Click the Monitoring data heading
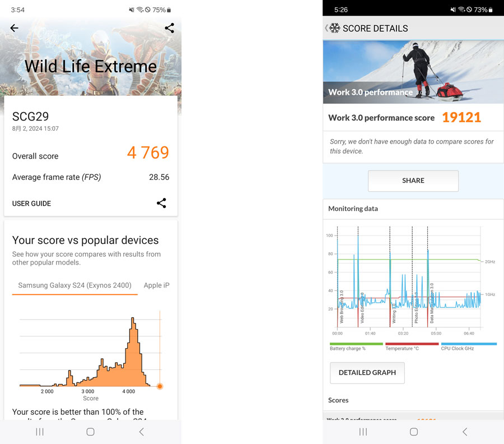504x444 pixels. 353,209
